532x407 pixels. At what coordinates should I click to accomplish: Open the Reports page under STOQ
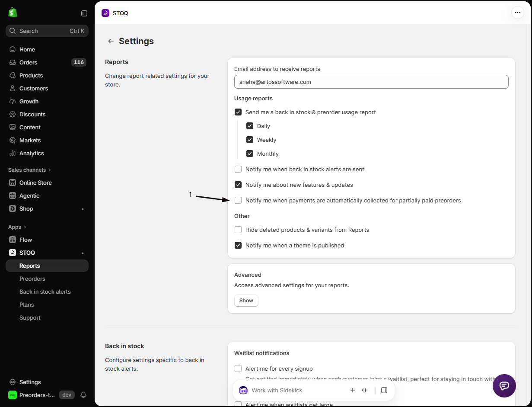47,266
